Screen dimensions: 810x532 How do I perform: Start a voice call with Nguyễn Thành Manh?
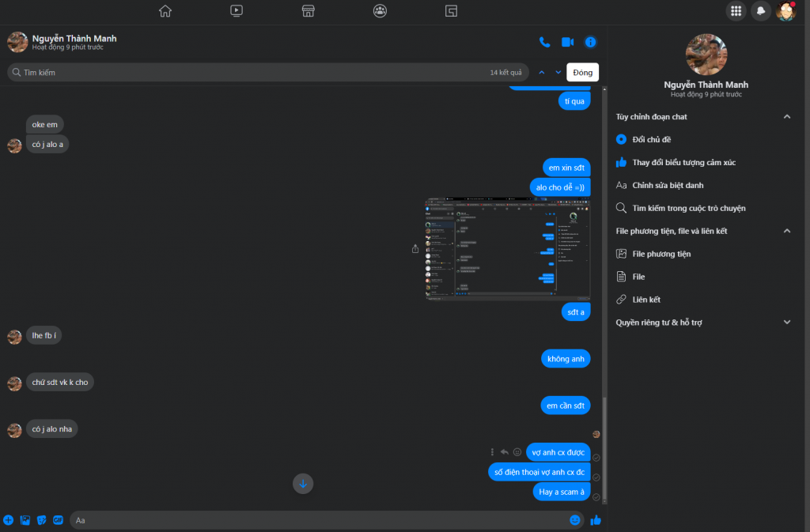pyautogui.click(x=544, y=42)
